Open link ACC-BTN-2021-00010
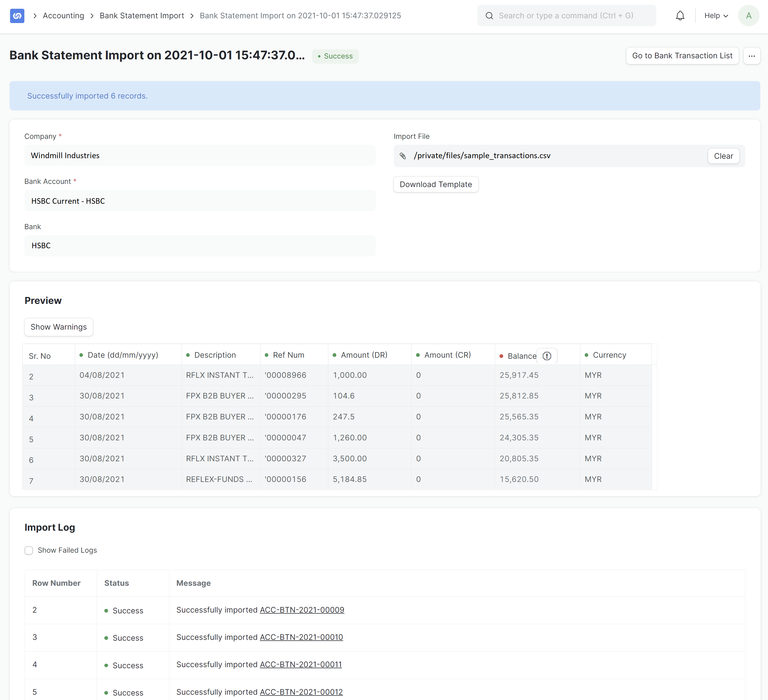The width and height of the screenshot is (768, 700). coord(301,637)
